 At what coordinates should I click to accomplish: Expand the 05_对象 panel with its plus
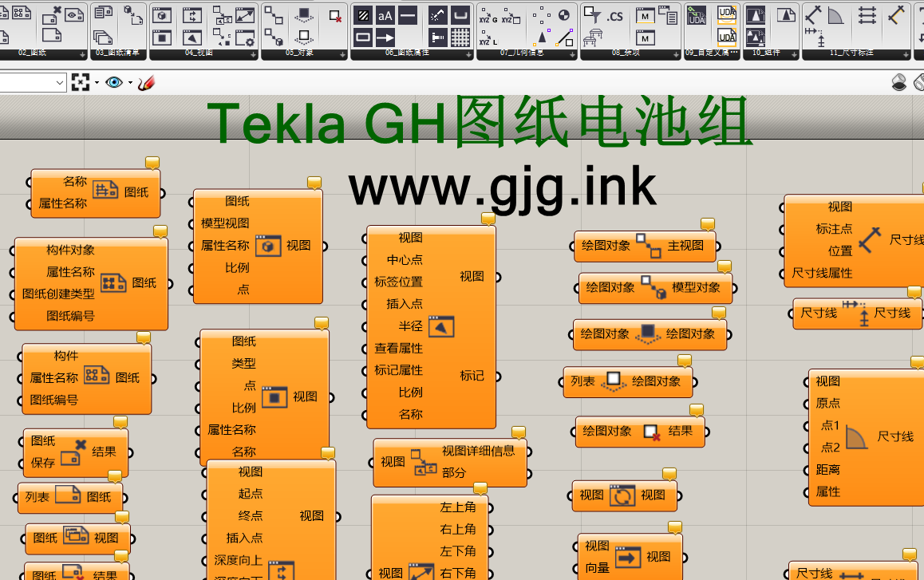[x=342, y=55]
